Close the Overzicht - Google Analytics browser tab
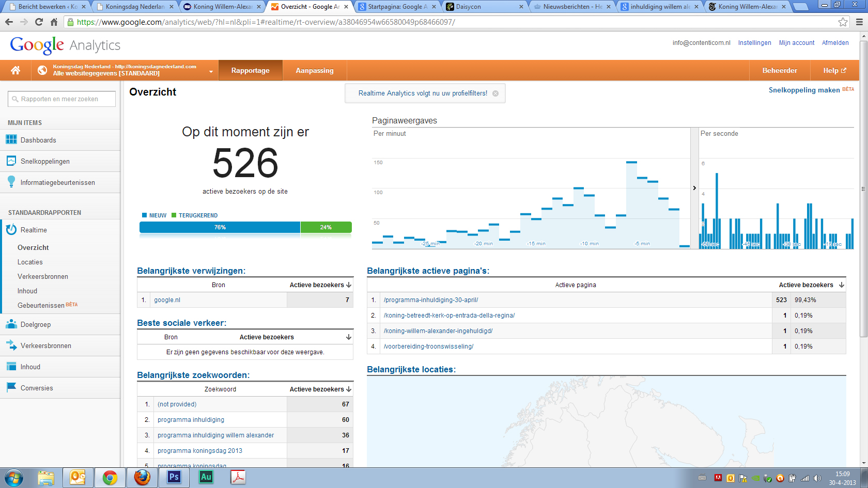This screenshot has height=488, width=868. 346,7
